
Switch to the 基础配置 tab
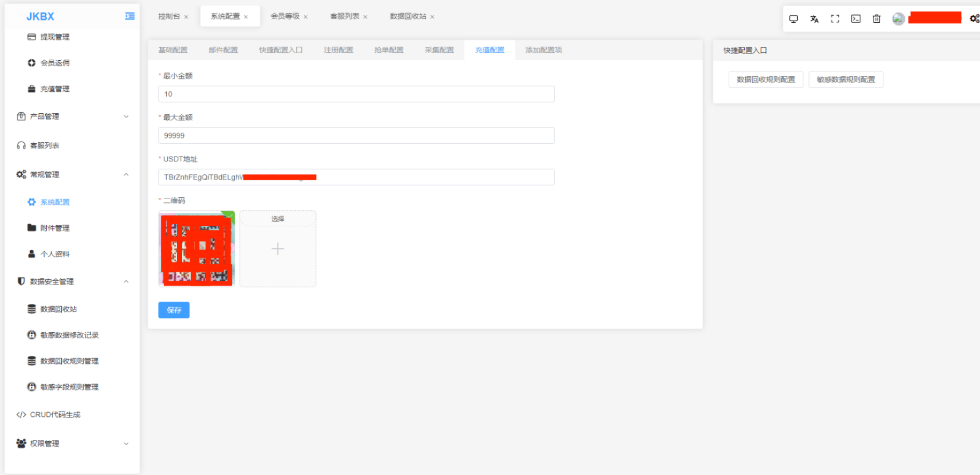[173, 50]
